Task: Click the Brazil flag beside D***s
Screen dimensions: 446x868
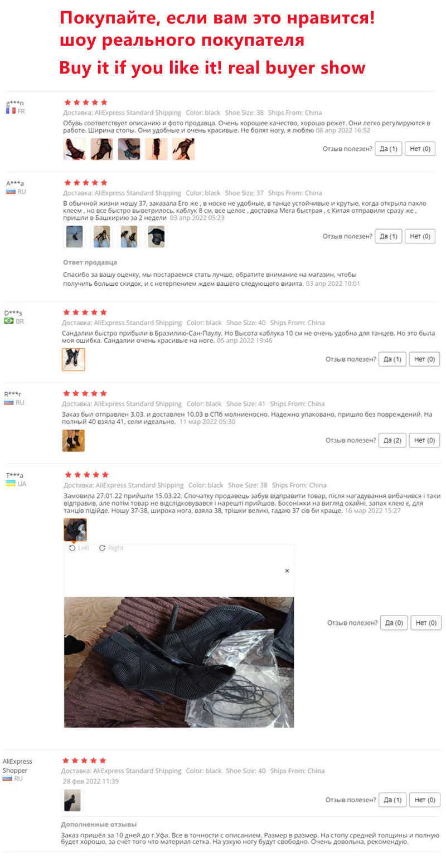Action: click(9, 321)
